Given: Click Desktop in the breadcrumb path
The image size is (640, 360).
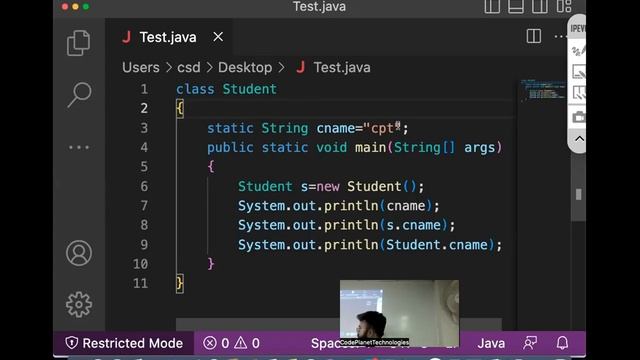Looking at the screenshot, I should coord(245,67).
